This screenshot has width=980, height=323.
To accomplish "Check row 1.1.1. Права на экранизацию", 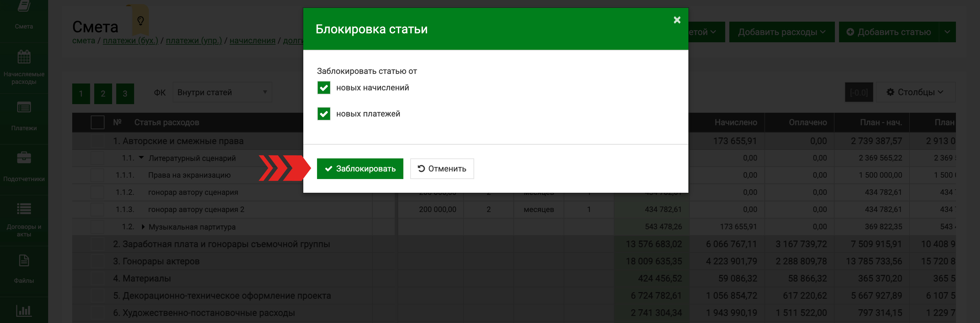I will click(97, 175).
